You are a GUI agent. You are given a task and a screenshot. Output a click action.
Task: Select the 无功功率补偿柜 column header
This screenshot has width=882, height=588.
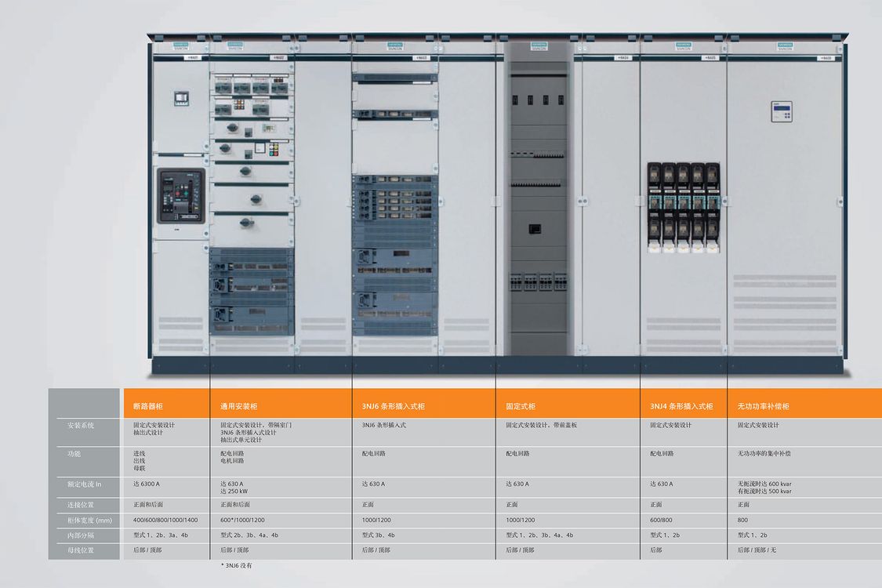pyautogui.click(x=764, y=406)
